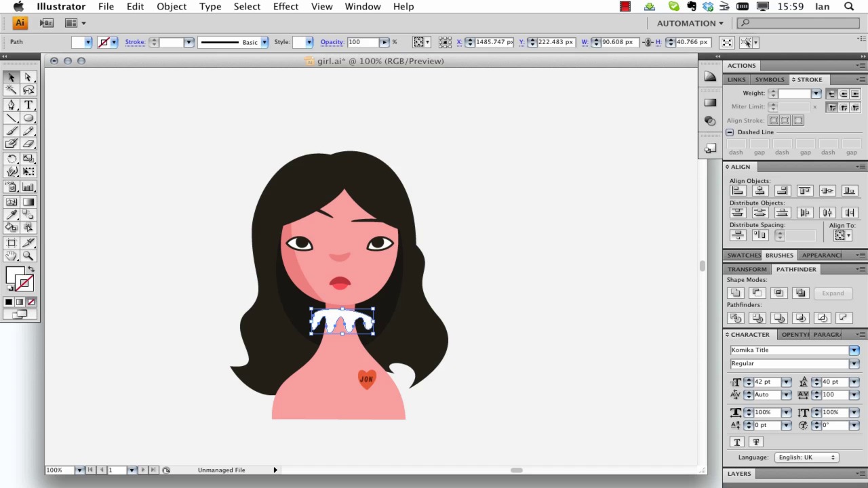Viewport: 868px width, 488px height.
Task: Pick the Magic Wand tool
Action: pyautogui.click(x=12, y=90)
